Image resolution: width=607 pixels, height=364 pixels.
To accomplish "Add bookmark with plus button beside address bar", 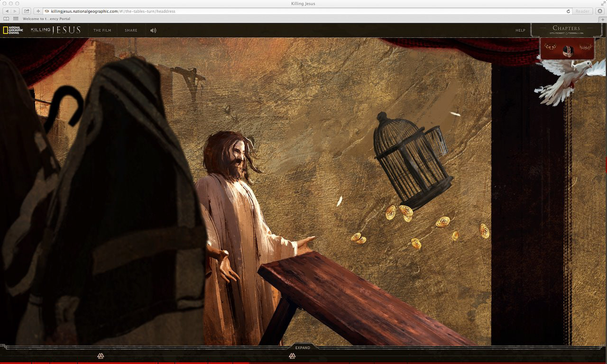I will [x=38, y=11].
